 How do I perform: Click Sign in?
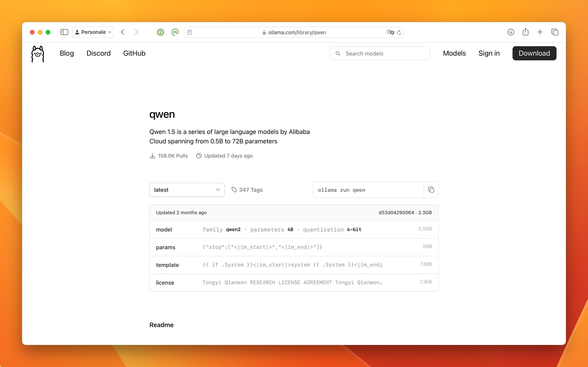click(489, 53)
